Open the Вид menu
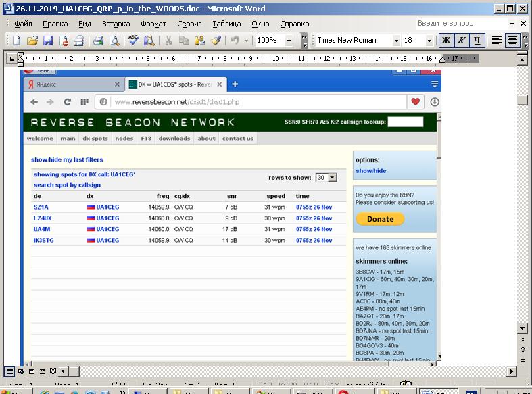The height and width of the screenshot is (394, 532). point(84,24)
